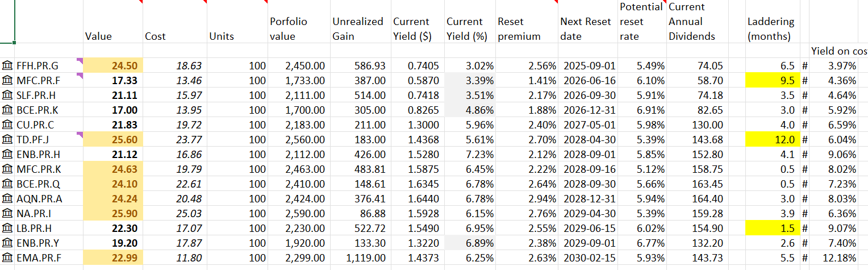
Task: Select the 2026-06-16 reset date cell
Action: (588, 81)
